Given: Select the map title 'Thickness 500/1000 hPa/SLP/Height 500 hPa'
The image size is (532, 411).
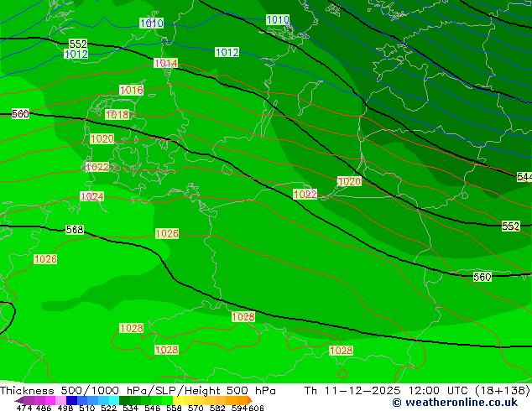Looking at the screenshot, I should click(138, 390).
